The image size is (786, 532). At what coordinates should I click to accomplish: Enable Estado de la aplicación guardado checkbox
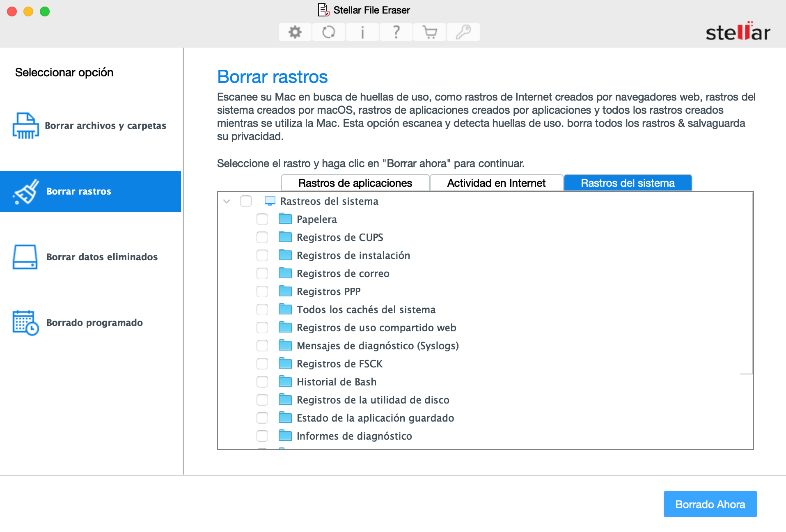262,418
